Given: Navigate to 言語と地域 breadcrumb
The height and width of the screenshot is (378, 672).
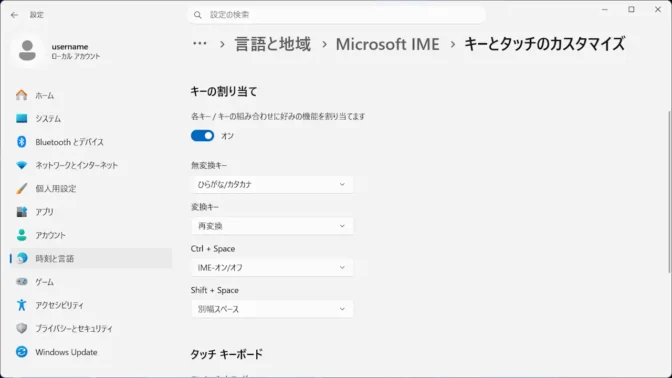Looking at the screenshot, I should 273,44.
